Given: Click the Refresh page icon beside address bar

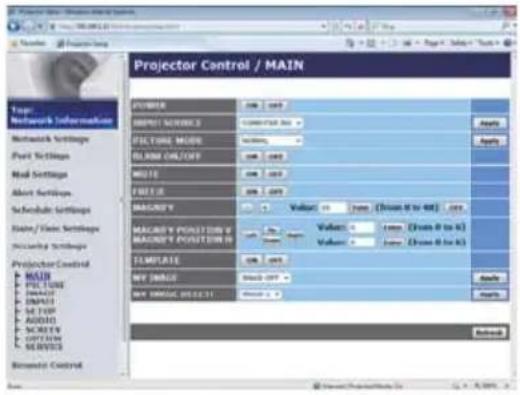Looking at the screenshot, I should (348, 26).
